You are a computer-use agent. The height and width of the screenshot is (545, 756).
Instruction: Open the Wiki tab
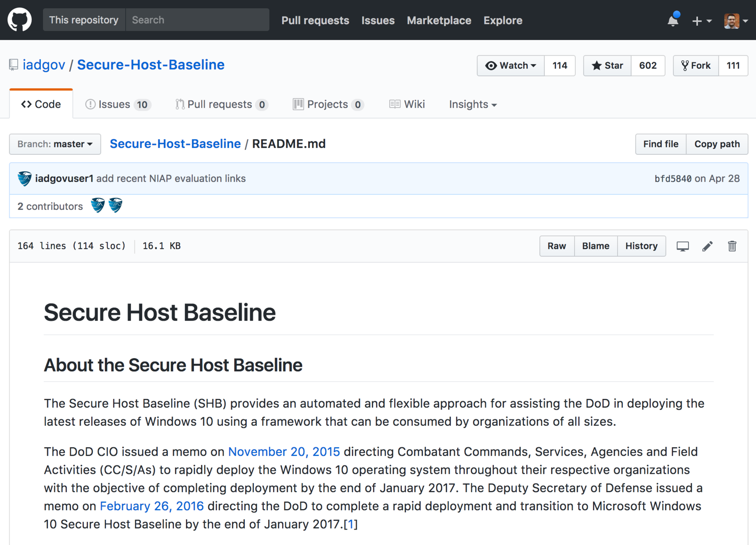[407, 105]
